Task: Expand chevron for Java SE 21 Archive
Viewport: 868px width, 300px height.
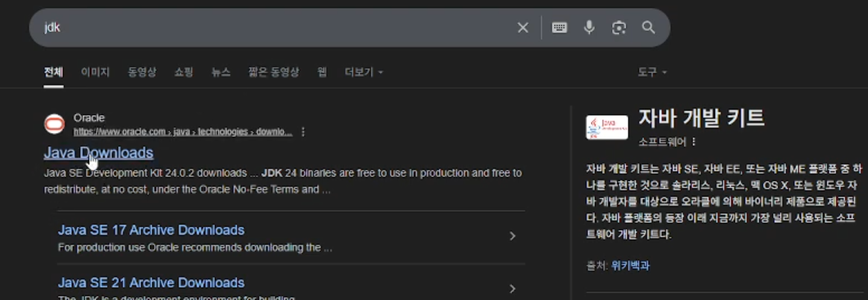Action: point(513,288)
